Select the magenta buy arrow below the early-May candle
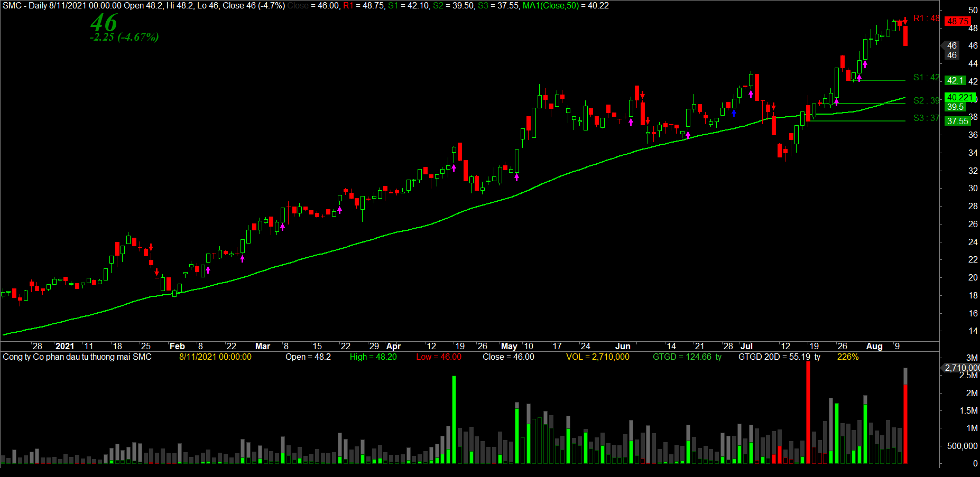Viewport: 980px width, 477px height. pos(516,177)
